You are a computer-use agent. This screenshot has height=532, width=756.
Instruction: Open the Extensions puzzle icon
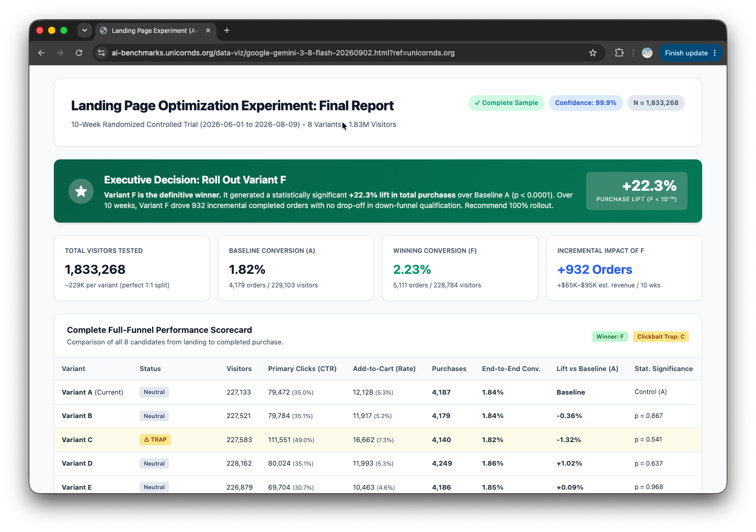tap(620, 53)
